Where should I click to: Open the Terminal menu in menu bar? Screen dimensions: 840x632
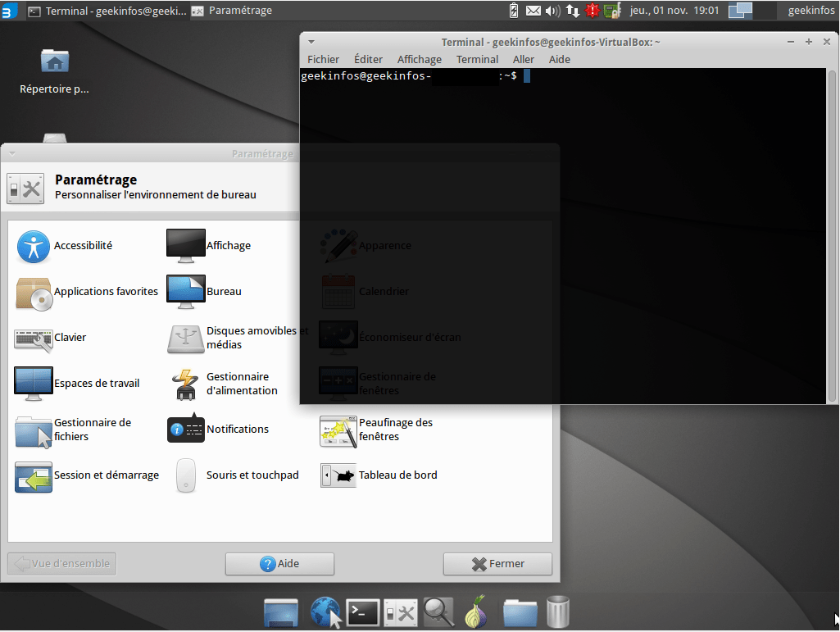tap(477, 60)
